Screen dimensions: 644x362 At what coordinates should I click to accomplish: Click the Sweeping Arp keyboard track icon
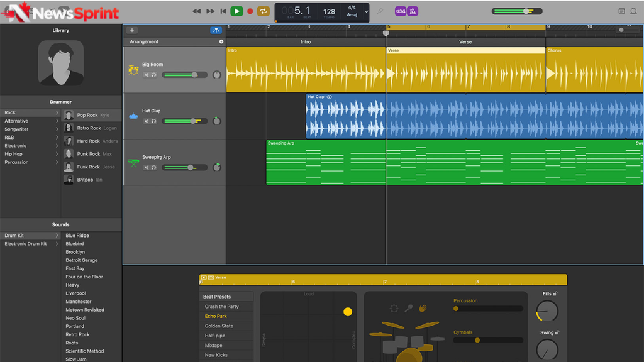point(133,163)
